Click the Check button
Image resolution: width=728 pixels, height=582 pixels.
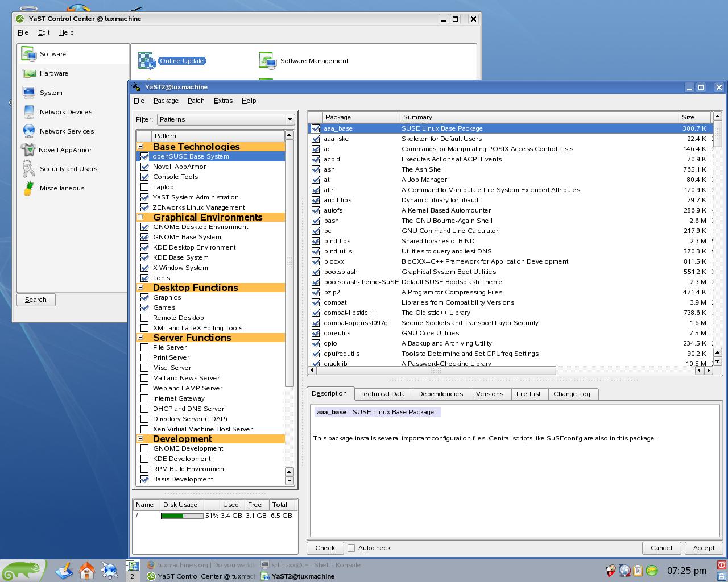pyautogui.click(x=325, y=548)
